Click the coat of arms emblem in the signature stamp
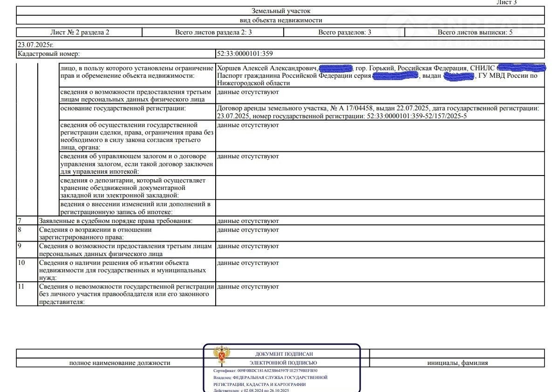 (221, 355)
